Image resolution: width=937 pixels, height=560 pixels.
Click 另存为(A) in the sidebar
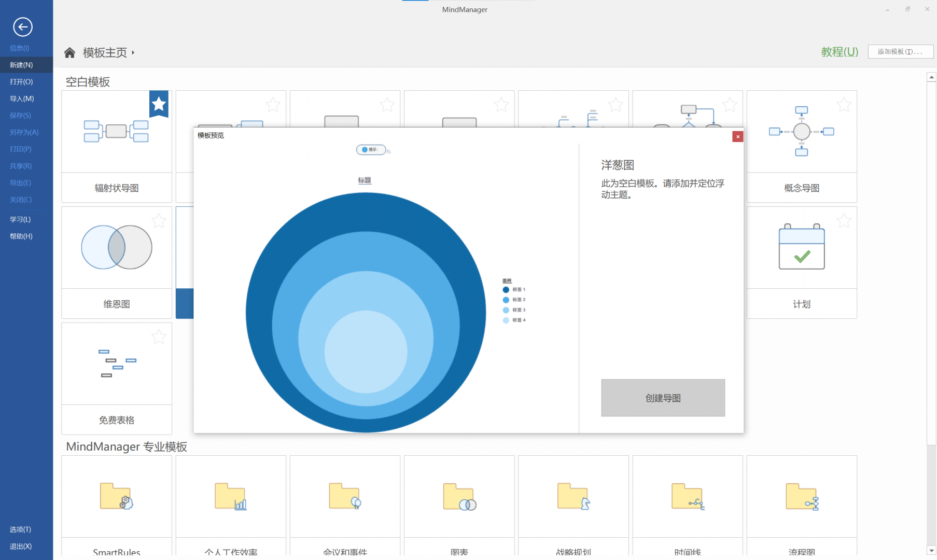(x=24, y=132)
